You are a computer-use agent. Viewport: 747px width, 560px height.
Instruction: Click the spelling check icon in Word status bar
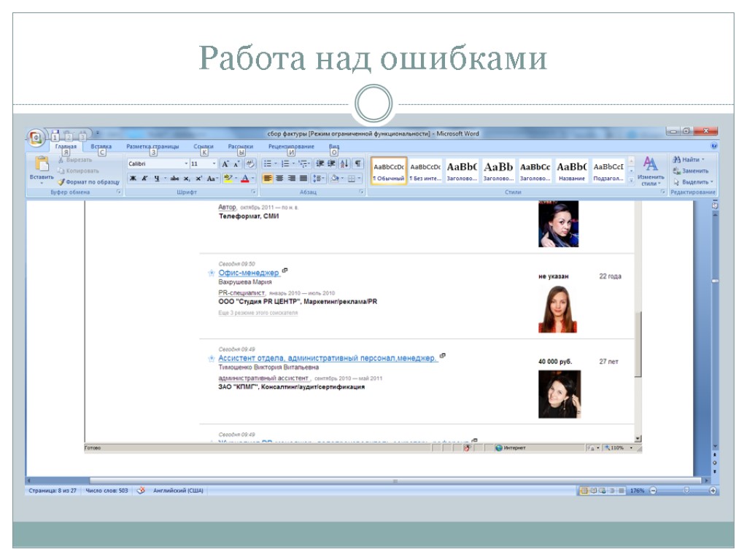click(141, 491)
